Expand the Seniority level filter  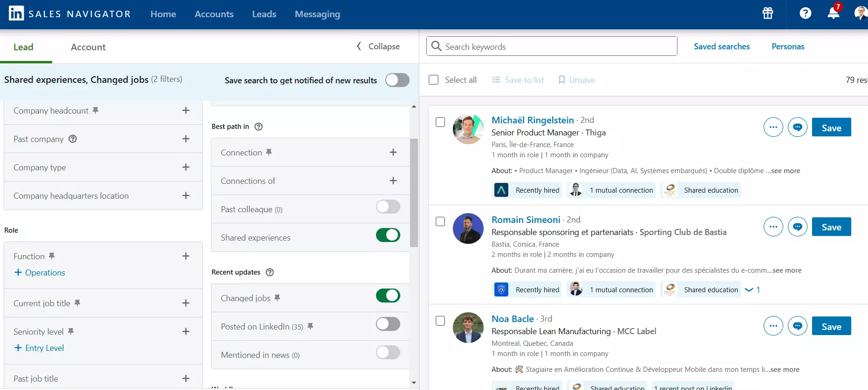pyautogui.click(x=186, y=331)
